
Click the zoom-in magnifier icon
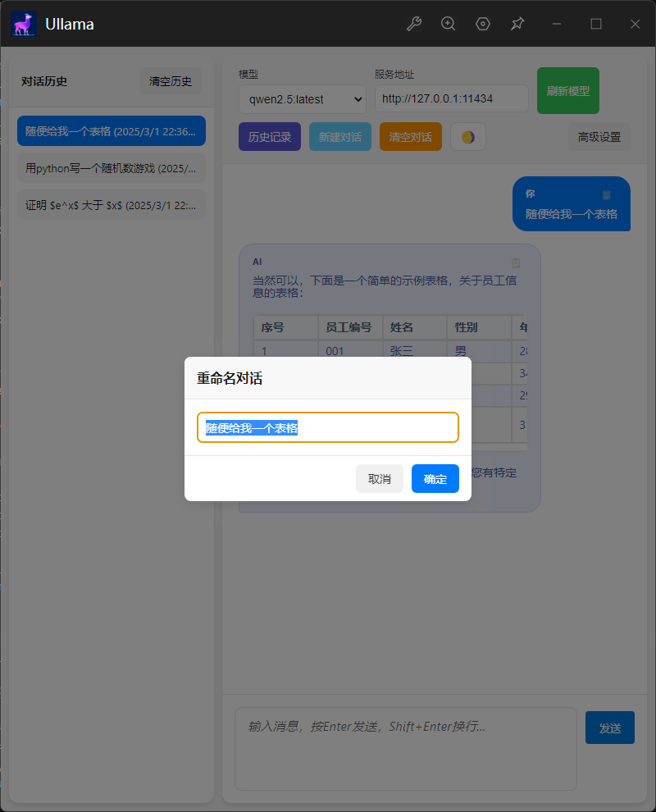449,24
